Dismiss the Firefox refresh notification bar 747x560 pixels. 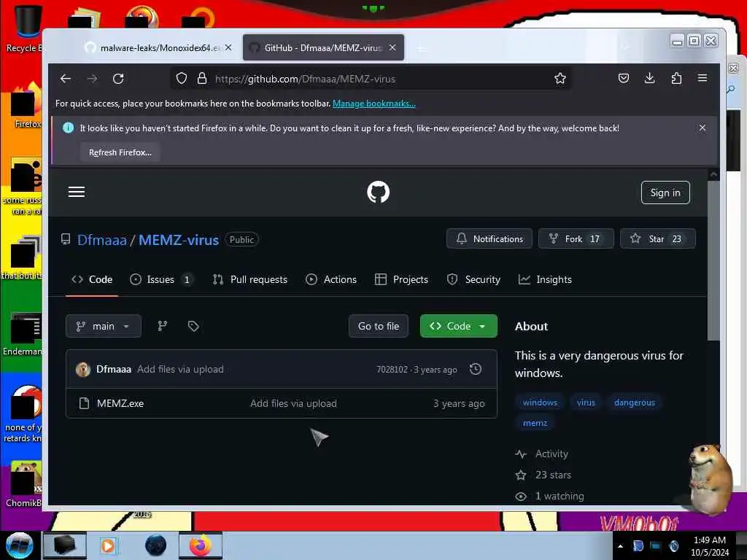(x=703, y=128)
